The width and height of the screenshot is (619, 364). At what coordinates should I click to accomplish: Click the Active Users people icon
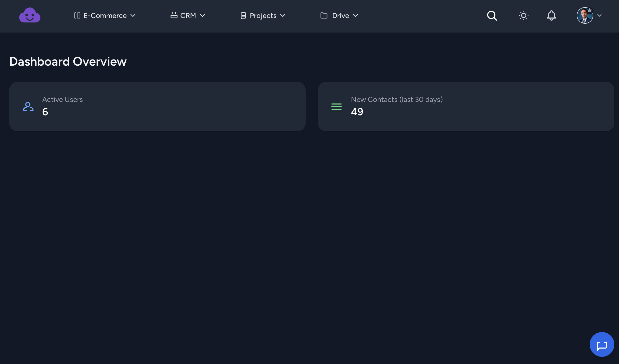[x=28, y=107]
